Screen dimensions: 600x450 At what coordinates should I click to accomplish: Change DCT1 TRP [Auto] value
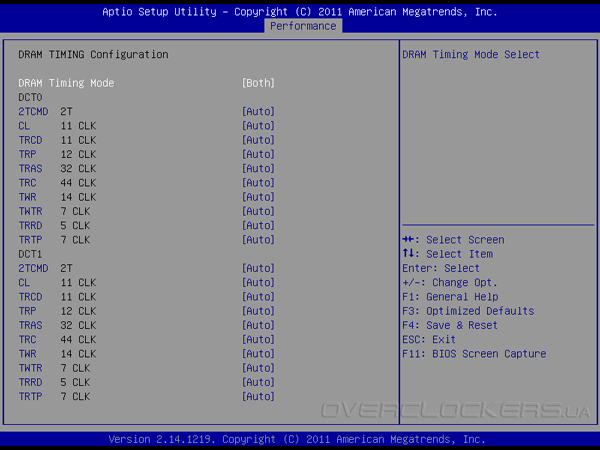(258, 311)
